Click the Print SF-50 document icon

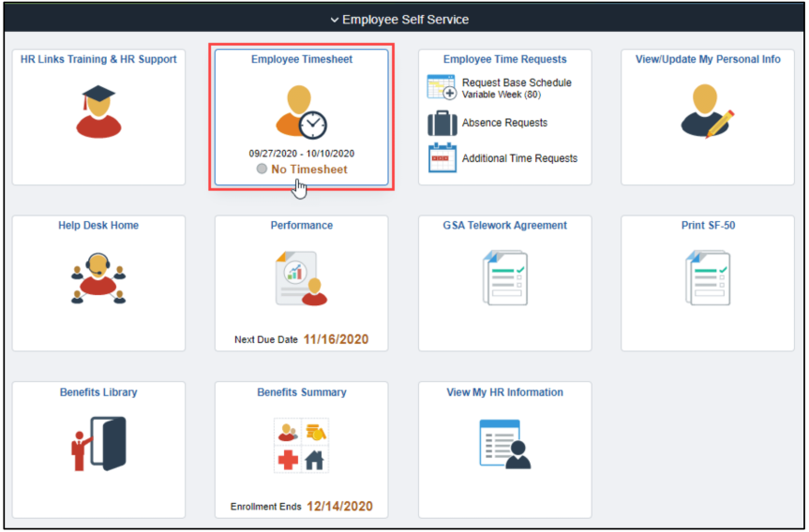(707, 278)
